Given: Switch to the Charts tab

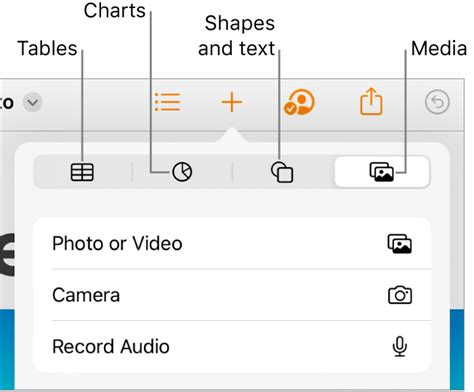Looking at the screenshot, I should [x=182, y=172].
